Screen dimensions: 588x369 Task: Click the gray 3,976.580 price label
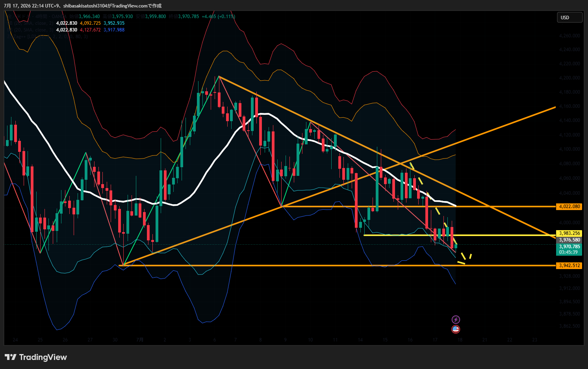[569, 240]
